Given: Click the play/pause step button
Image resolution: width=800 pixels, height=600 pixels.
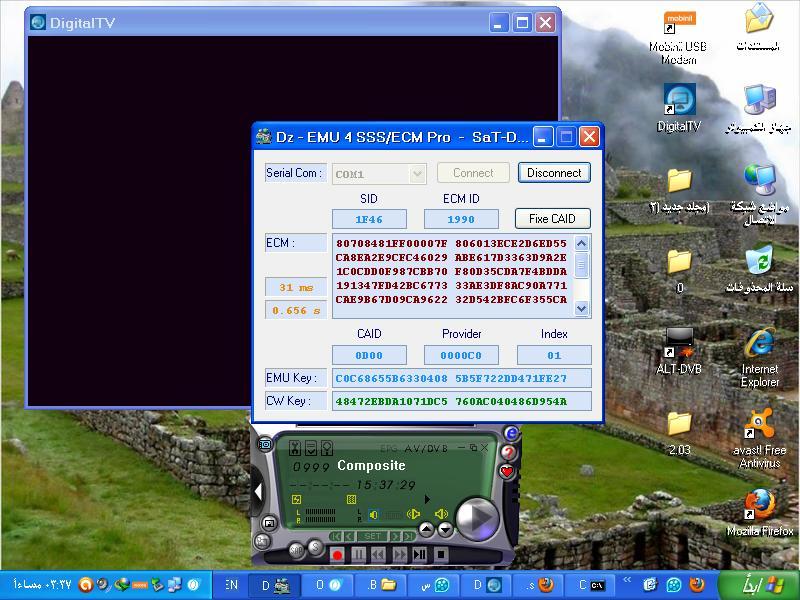Looking at the screenshot, I should (x=420, y=555).
